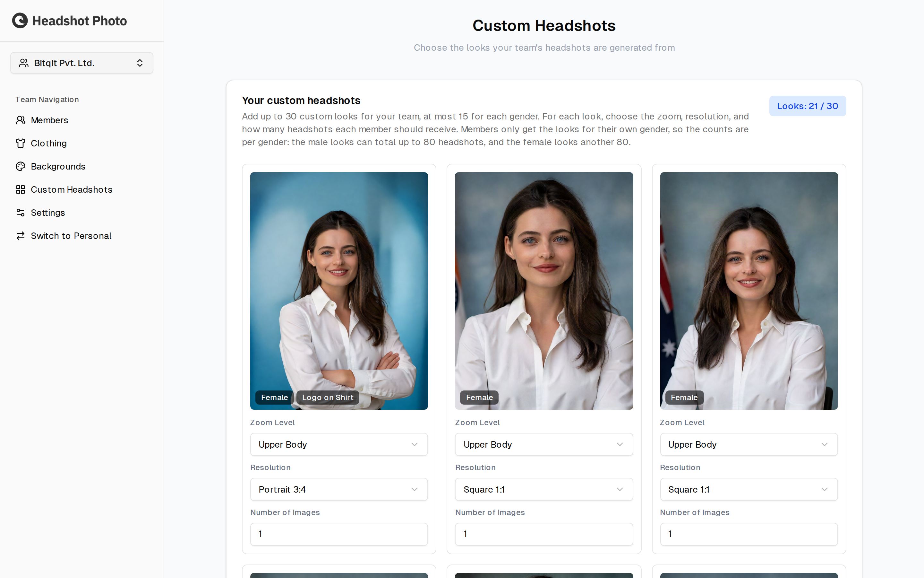This screenshot has width=924, height=578.
Task: Click the team people icon beside Bitqit Pvt. Ltd.
Action: click(24, 63)
